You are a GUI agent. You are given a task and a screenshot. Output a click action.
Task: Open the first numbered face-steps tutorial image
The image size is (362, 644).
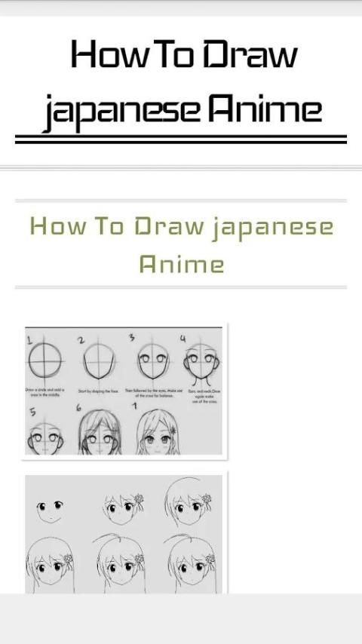124,391
